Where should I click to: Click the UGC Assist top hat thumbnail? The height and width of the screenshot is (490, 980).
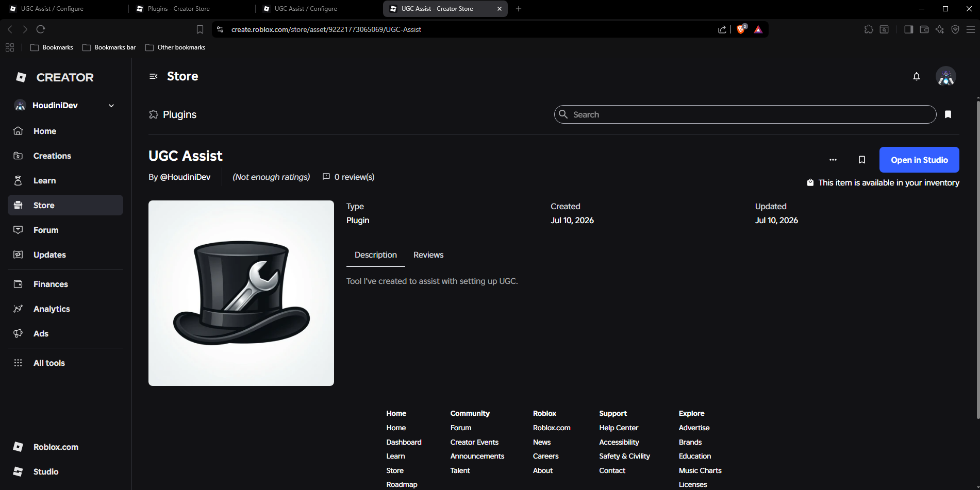(241, 293)
